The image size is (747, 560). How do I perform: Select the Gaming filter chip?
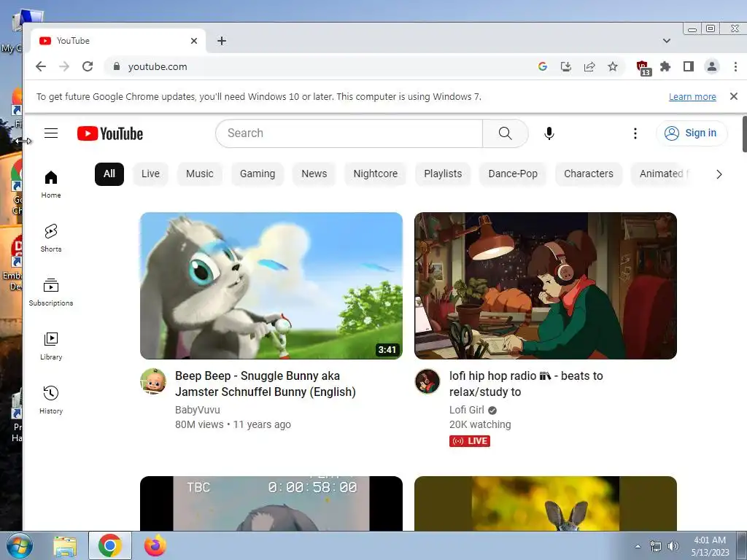(258, 174)
